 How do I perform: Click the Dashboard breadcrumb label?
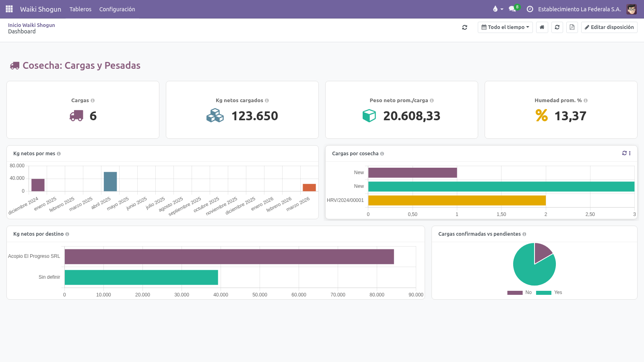(x=22, y=31)
